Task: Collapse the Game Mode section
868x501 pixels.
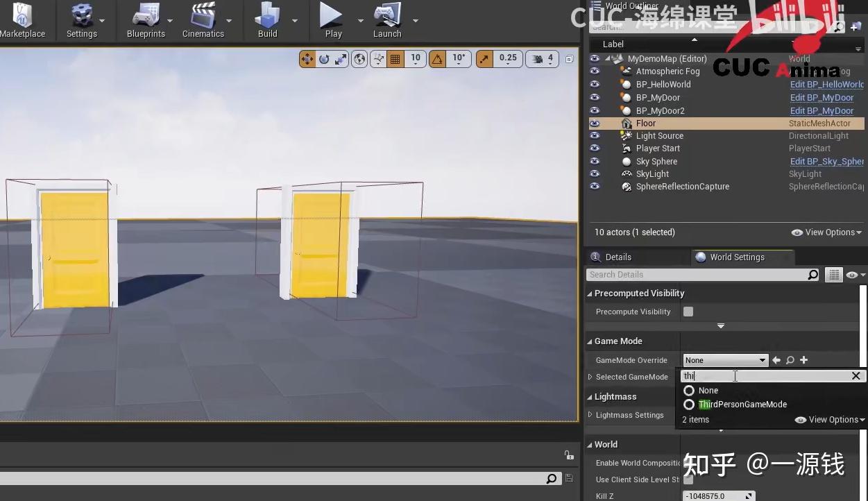Action: (x=590, y=341)
